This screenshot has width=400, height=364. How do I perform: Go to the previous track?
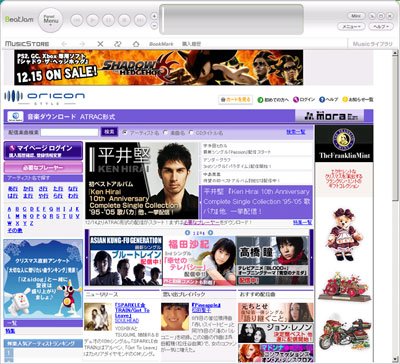pos(77,20)
